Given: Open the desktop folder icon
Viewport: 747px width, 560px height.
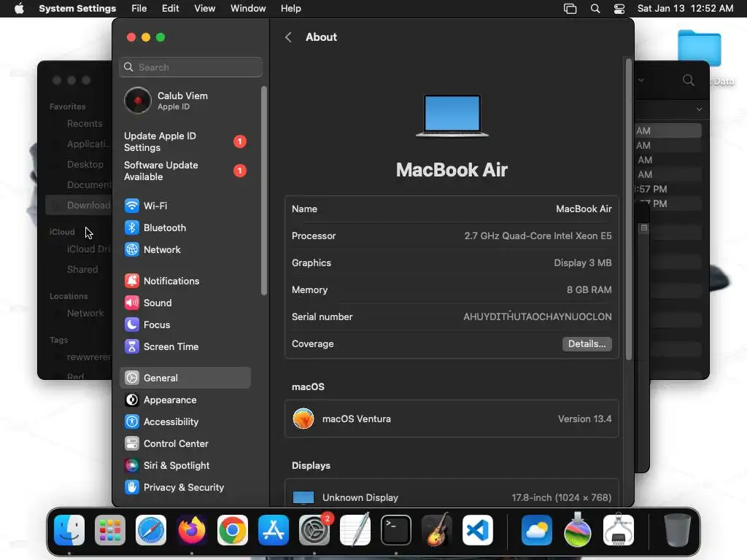Looking at the screenshot, I should (x=699, y=50).
